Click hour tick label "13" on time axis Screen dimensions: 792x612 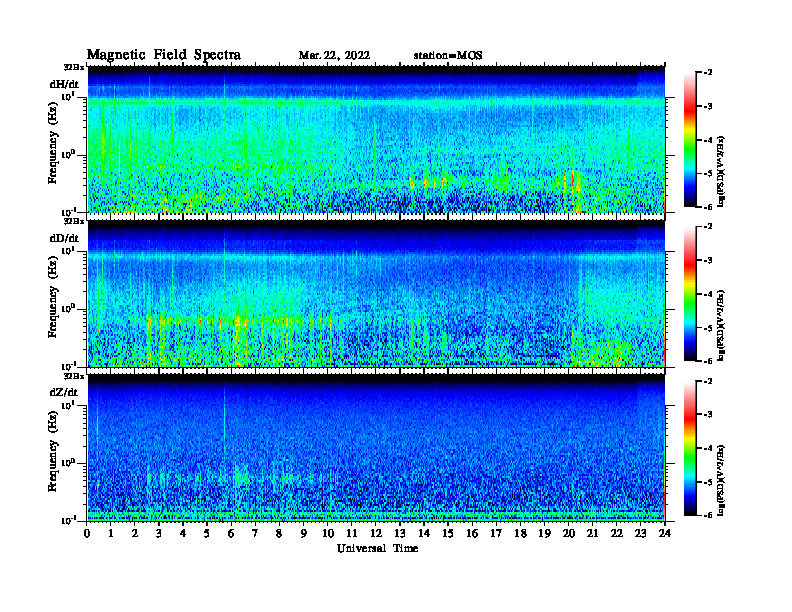click(x=400, y=533)
